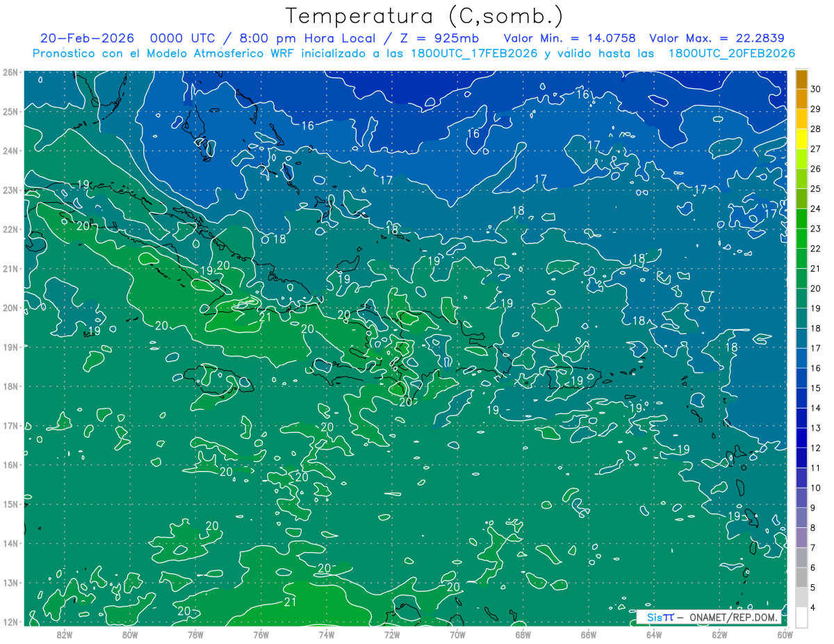Click the '4' label on the color scale
Screen dimensions: 834x644
[813, 608]
